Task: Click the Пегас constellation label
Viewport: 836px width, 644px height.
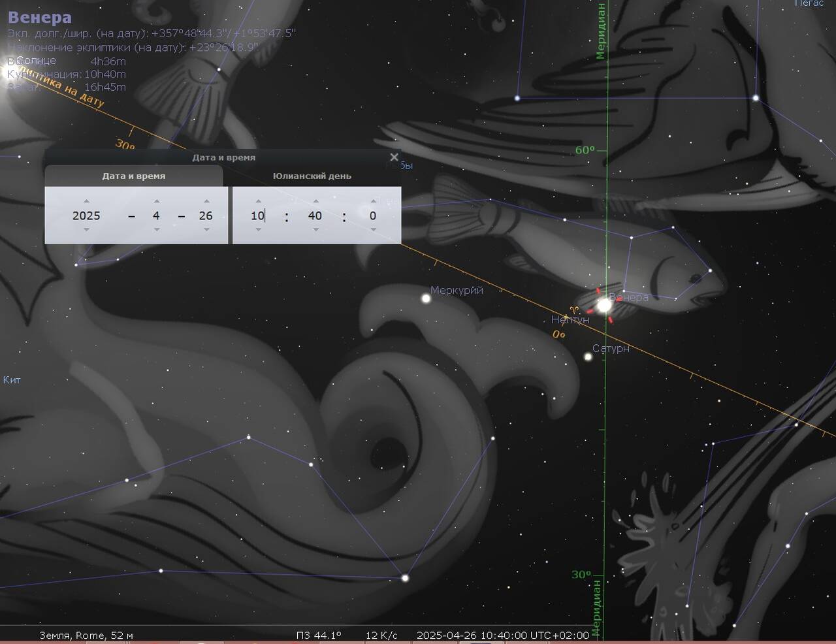Action: tap(809, 3)
